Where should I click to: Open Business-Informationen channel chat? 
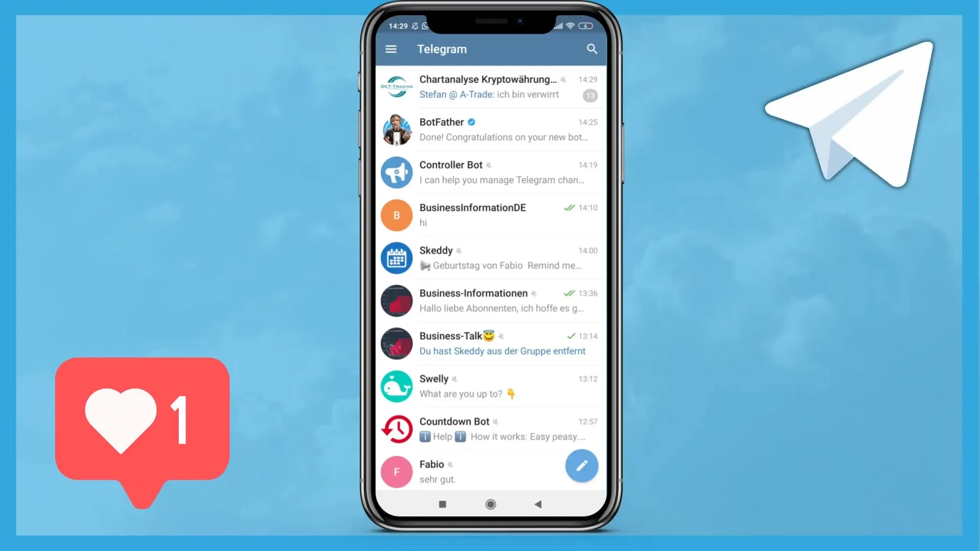point(490,300)
